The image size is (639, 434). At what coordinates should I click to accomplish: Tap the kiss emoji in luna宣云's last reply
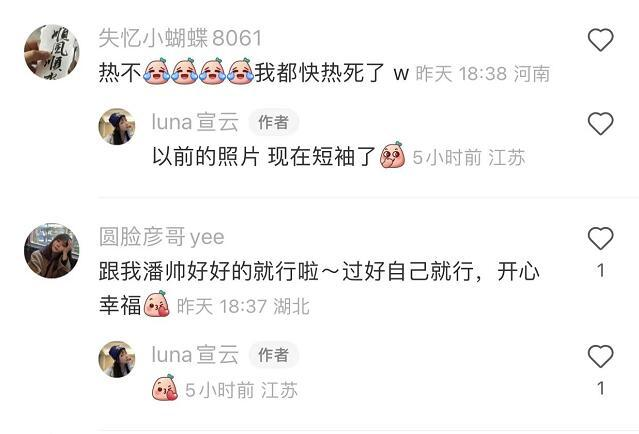[165, 388]
